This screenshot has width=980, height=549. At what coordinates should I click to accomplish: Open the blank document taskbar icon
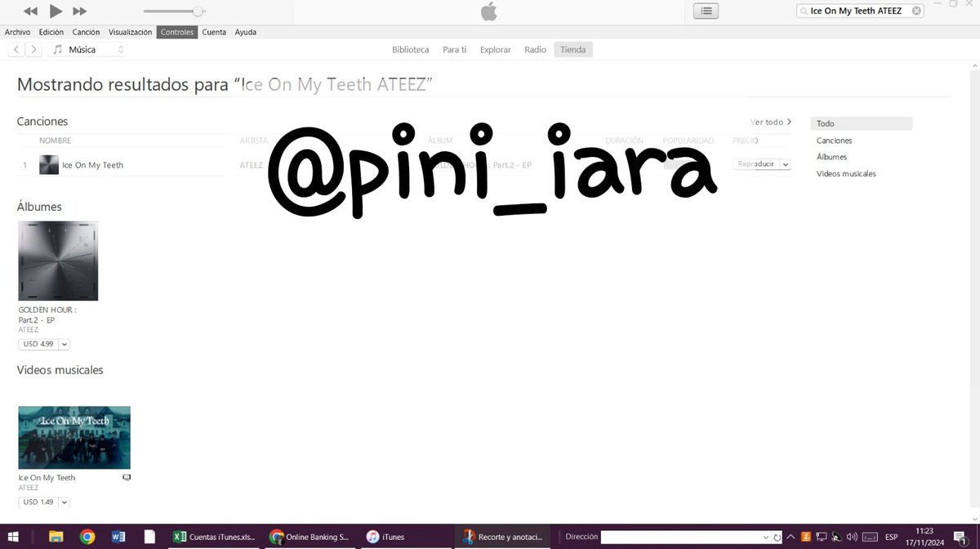pos(149,537)
